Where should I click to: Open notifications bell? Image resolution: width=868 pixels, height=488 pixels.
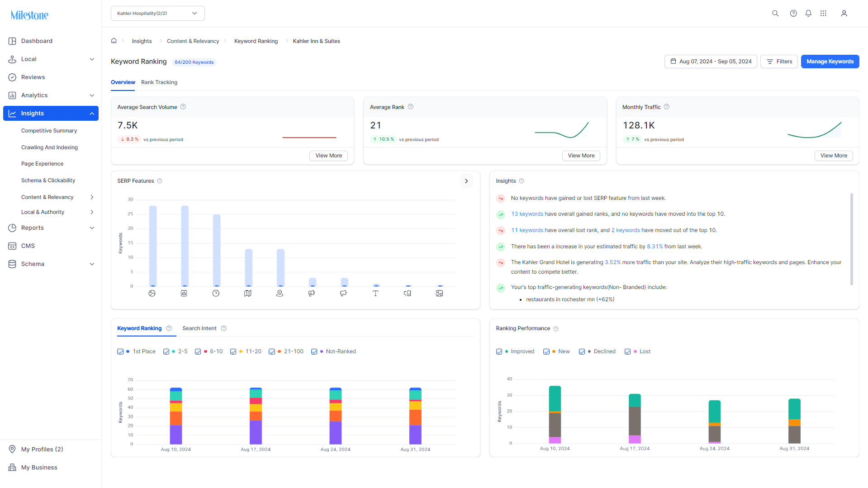point(808,14)
